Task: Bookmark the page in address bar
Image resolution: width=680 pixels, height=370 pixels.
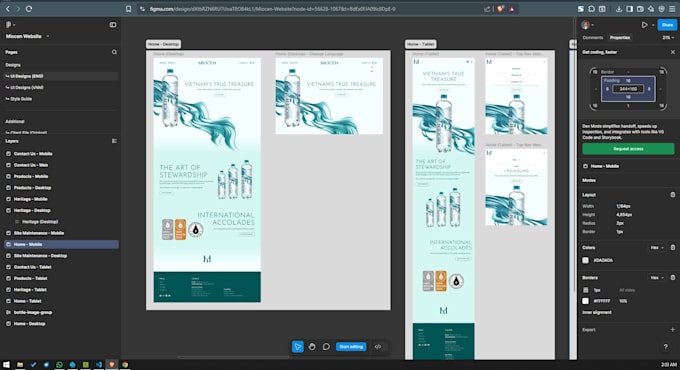Action: pyautogui.click(x=128, y=9)
